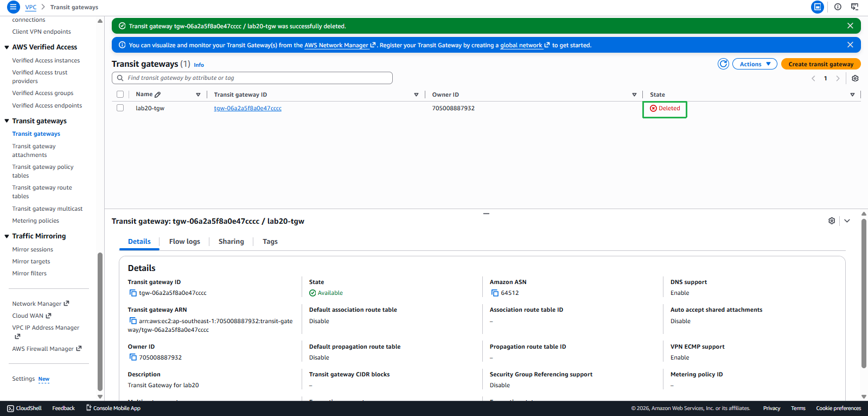Open Mirror filters in sidebar
This screenshot has height=416, width=868.
click(x=30, y=273)
